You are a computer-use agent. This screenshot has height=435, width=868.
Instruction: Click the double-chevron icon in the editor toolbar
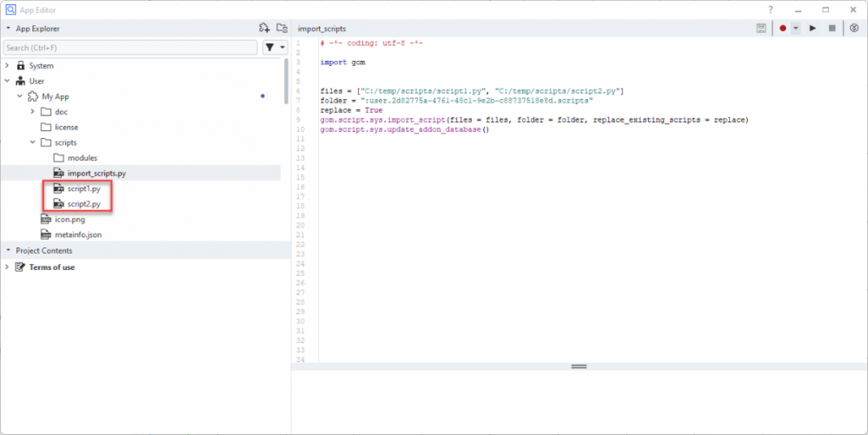(x=854, y=29)
